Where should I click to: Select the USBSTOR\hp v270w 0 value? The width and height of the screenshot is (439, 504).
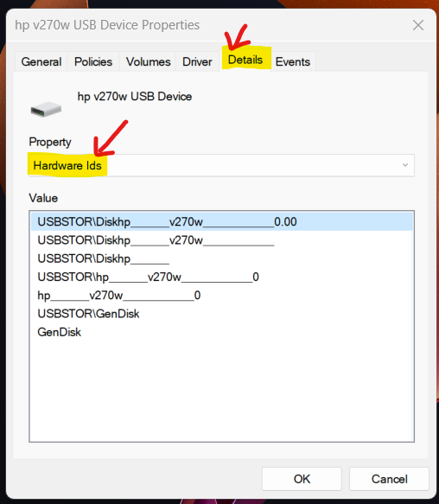(222, 277)
